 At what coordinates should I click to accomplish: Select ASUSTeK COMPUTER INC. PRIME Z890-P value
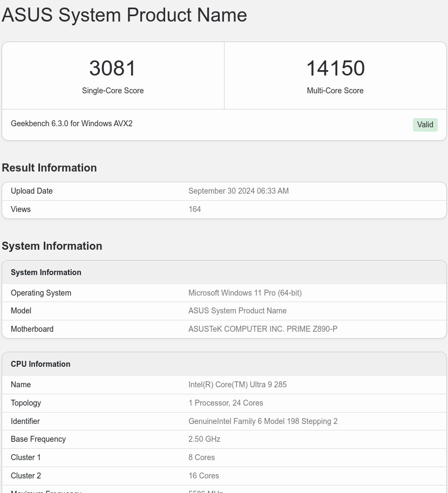click(x=263, y=329)
